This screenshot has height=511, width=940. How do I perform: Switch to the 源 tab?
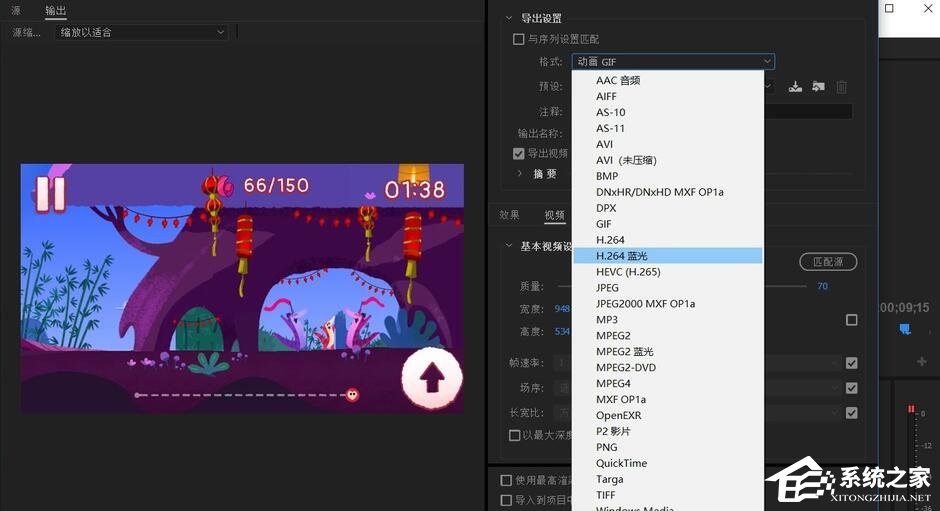16,10
